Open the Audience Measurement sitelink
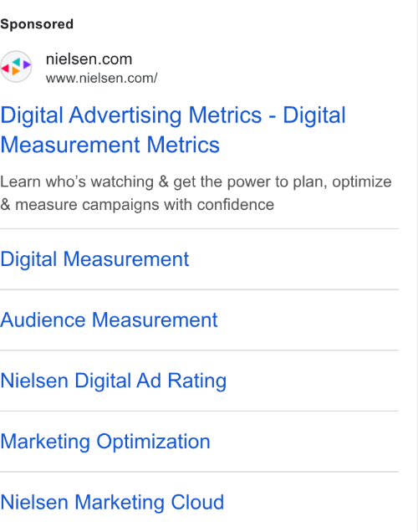This screenshot has height=532, width=418. (x=109, y=320)
